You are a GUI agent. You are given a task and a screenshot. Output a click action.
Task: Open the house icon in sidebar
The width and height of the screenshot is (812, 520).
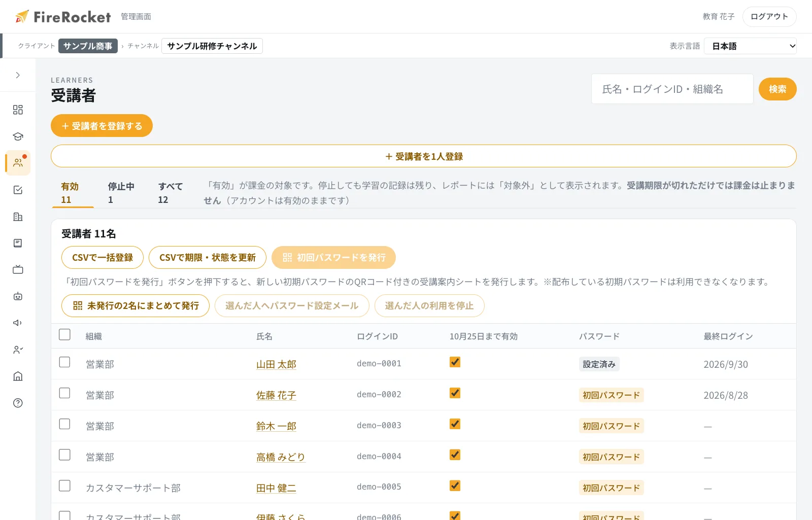click(18, 376)
